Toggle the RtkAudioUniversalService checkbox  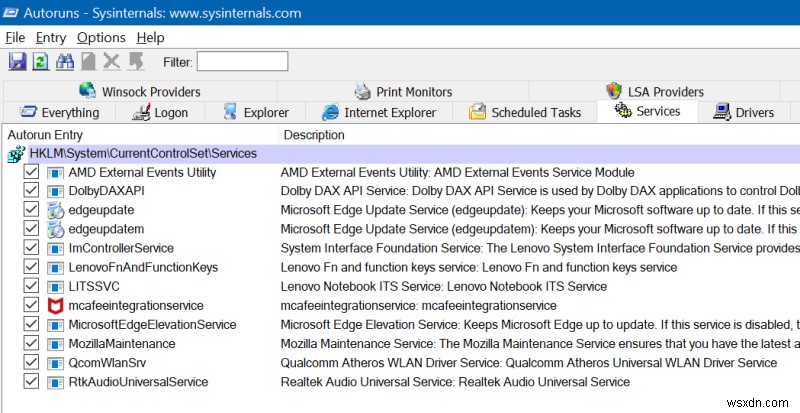coord(31,381)
